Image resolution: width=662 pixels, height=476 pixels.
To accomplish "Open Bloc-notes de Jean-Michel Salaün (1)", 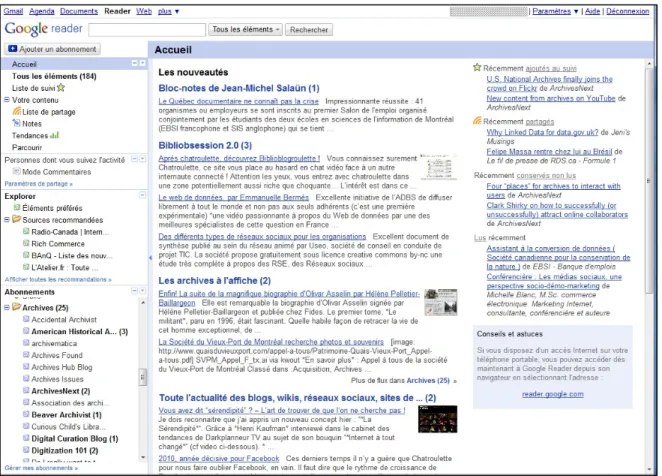I will tap(239, 88).
